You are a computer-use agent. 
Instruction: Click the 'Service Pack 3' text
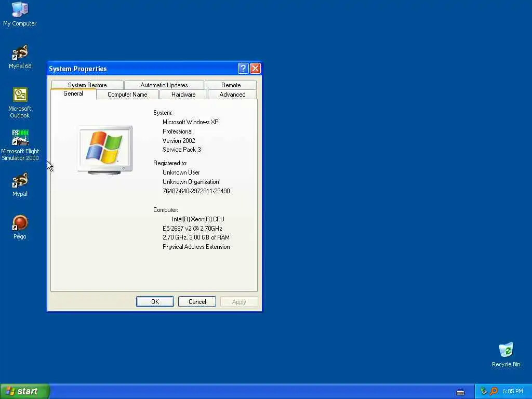(181, 150)
